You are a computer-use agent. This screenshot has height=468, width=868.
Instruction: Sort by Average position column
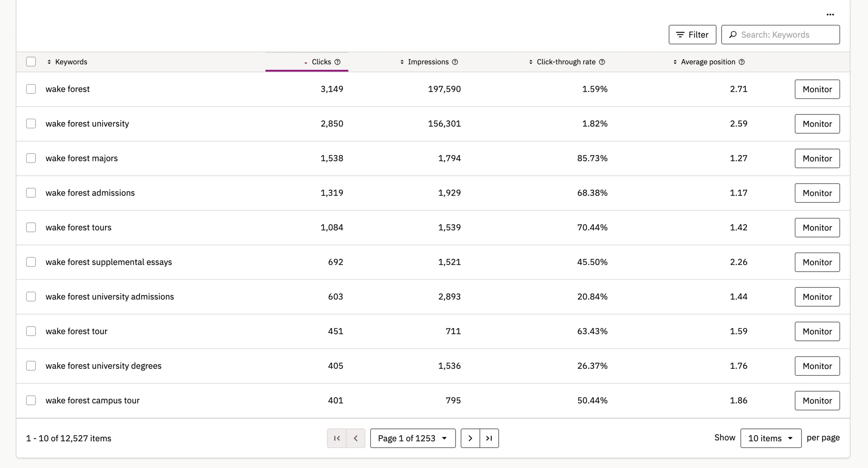click(704, 62)
